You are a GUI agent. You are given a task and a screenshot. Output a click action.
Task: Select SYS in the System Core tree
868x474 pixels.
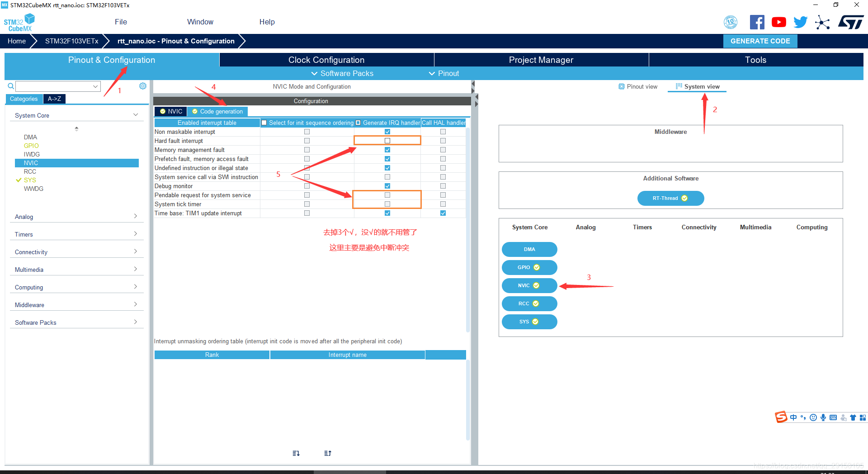point(30,180)
